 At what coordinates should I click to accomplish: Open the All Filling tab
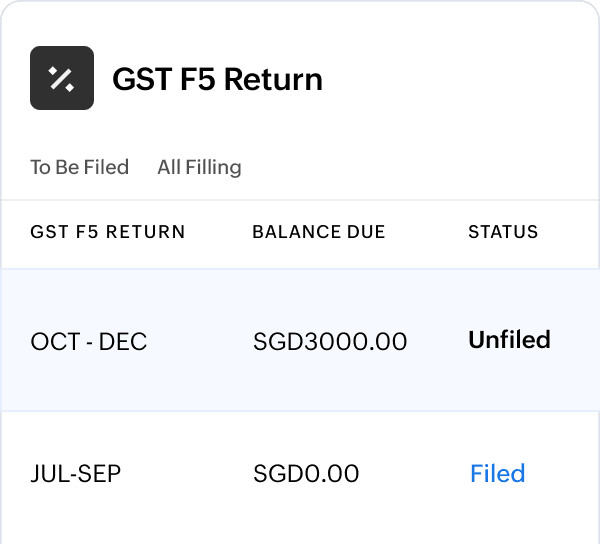199,167
